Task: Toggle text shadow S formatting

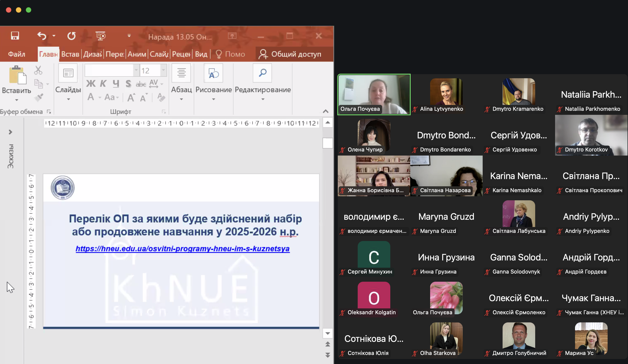Action: [x=128, y=84]
